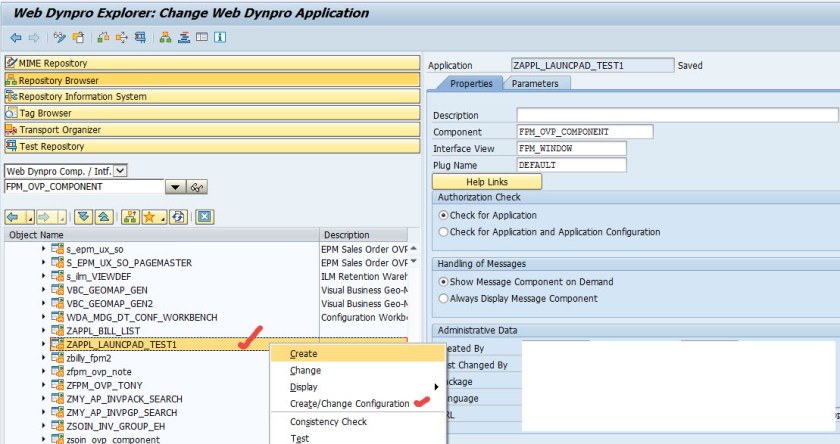The height and width of the screenshot is (444, 840).
Task: Close the object list with X icon
Action: tap(204, 216)
